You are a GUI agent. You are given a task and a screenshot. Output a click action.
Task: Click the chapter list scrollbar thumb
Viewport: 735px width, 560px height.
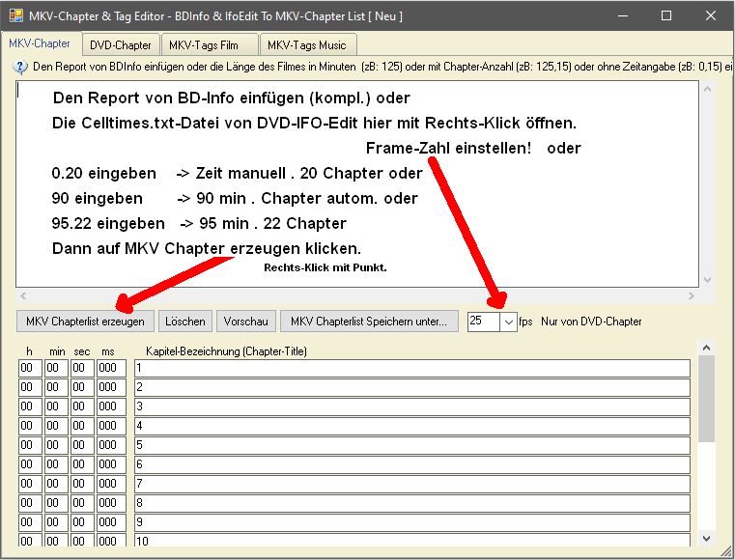[706, 399]
